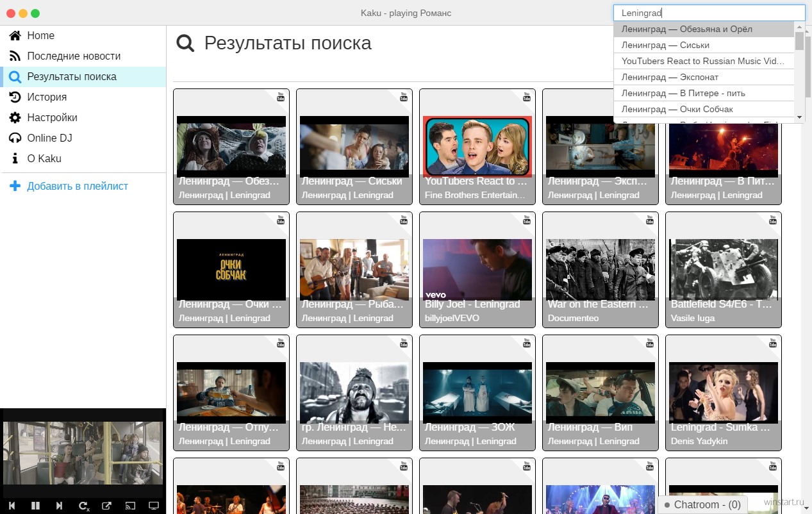Click the Home house icon

click(x=15, y=36)
